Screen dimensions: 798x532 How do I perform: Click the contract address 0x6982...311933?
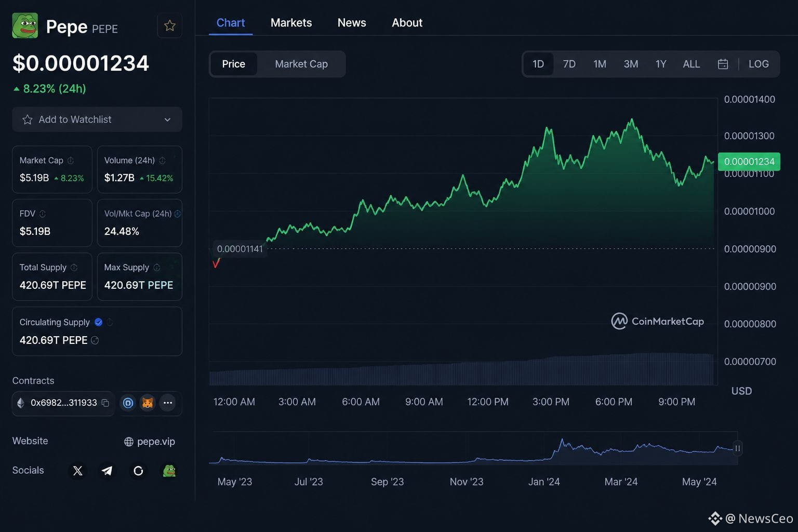(64, 403)
